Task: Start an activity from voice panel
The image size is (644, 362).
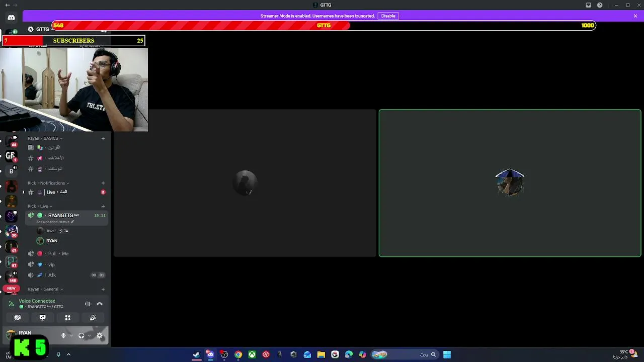Action: coord(68,318)
